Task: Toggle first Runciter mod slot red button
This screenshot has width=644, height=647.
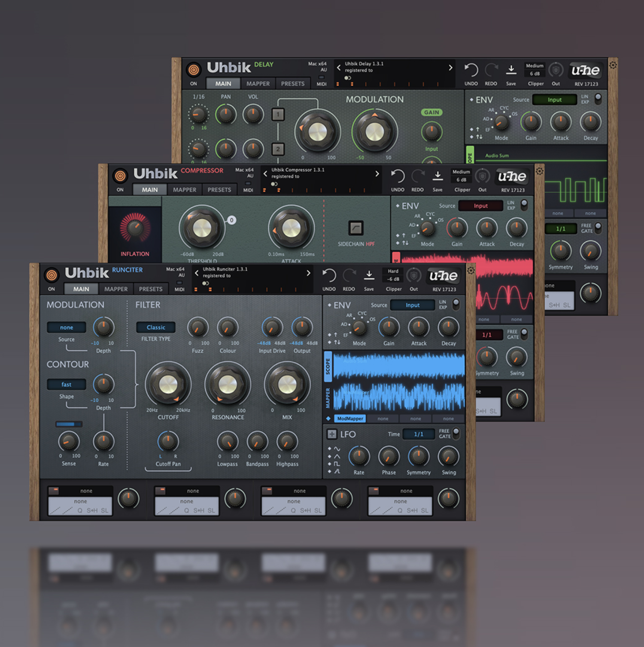Action: (x=54, y=491)
